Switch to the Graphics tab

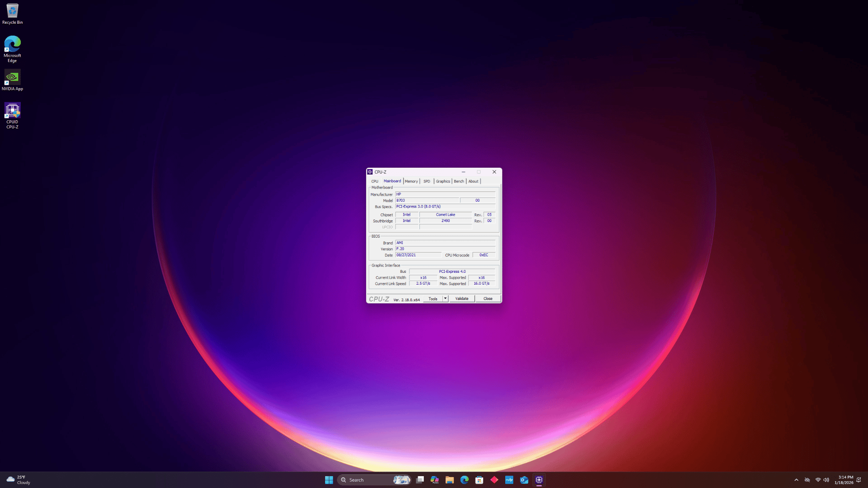point(443,181)
